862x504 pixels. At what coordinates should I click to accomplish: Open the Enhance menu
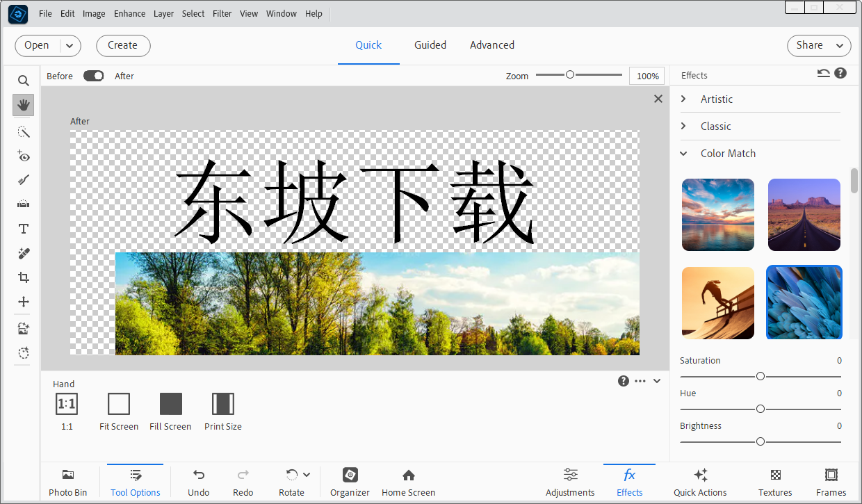pos(129,13)
